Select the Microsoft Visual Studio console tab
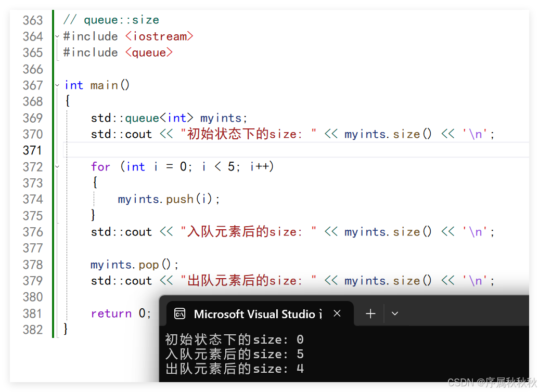The height and width of the screenshot is (392, 539). pos(260,313)
